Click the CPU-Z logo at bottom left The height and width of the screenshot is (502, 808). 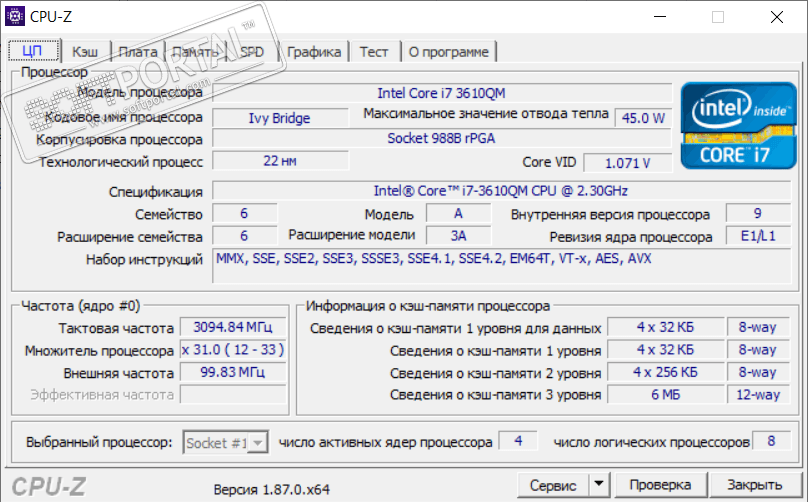tap(48, 487)
